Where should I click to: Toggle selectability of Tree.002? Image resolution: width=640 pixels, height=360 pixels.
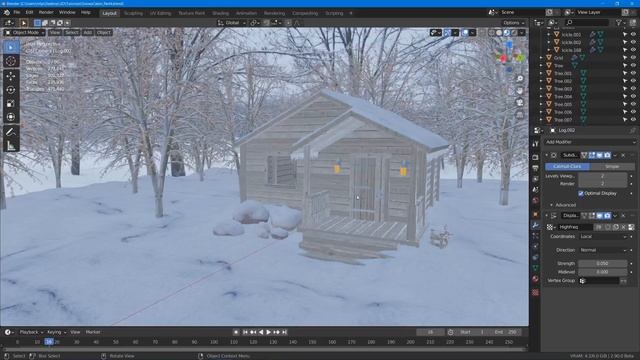pyautogui.click(x=625, y=81)
